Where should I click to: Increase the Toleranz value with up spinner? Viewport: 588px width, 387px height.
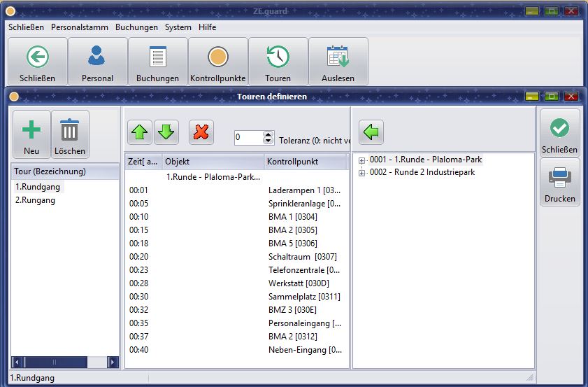[268, 134]
